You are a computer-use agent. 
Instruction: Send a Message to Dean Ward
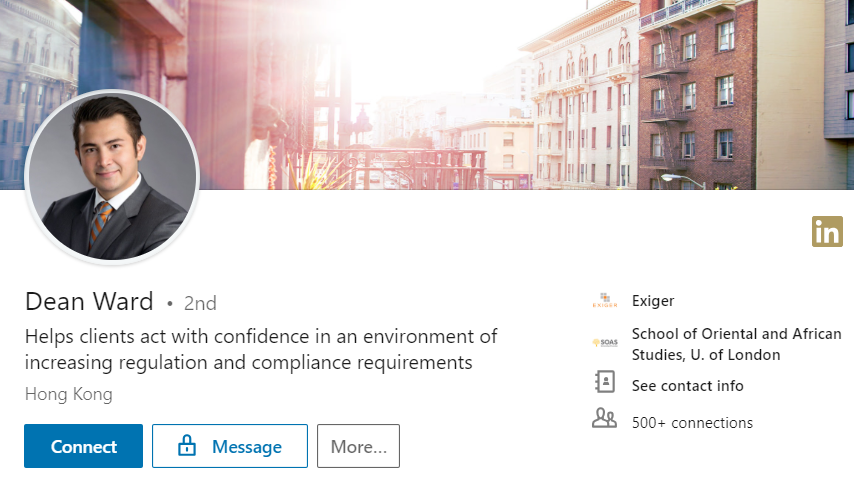click(230, 446)
